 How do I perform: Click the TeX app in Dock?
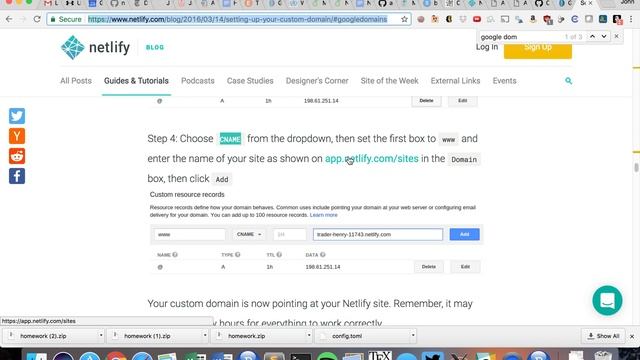(x=380, y=355)
